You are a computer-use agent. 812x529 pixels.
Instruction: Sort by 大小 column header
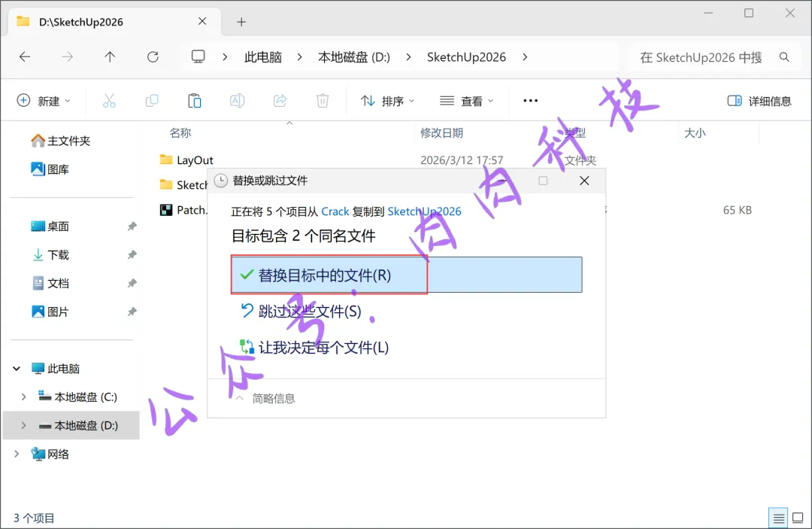[695, 133]
